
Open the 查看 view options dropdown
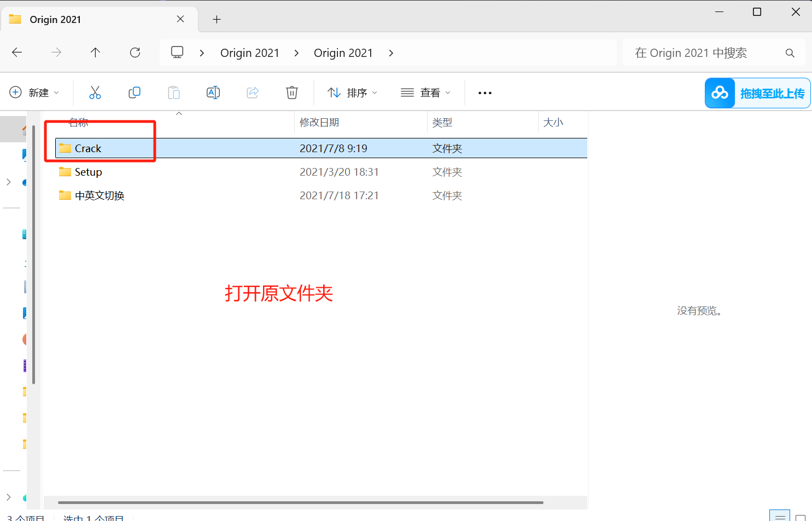[425, 92]
